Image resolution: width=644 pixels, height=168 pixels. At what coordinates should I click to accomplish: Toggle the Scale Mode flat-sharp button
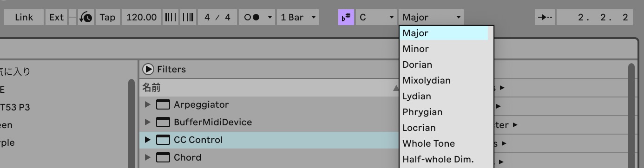pos(346,18)
